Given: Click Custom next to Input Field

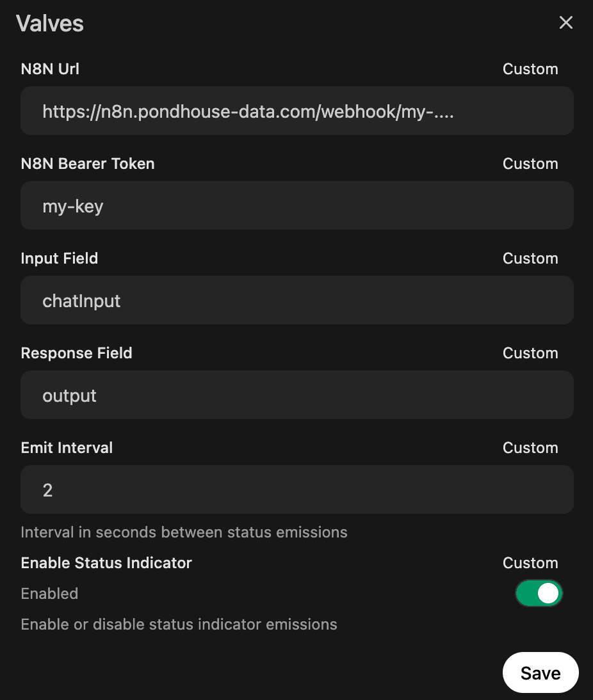Looking at the screenshot, I should (530, 258).
